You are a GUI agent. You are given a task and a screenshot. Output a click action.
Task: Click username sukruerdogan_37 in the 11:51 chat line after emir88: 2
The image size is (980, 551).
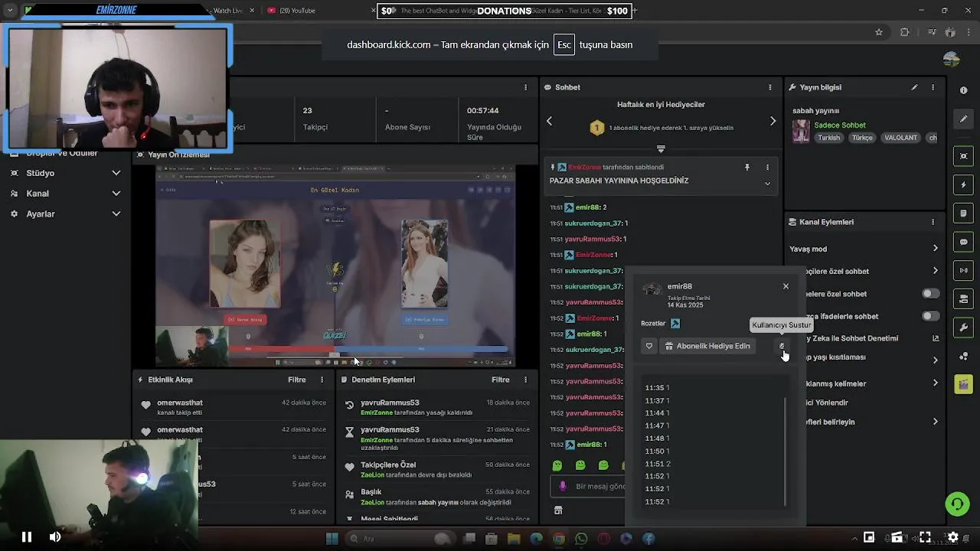tap(593, 223)
